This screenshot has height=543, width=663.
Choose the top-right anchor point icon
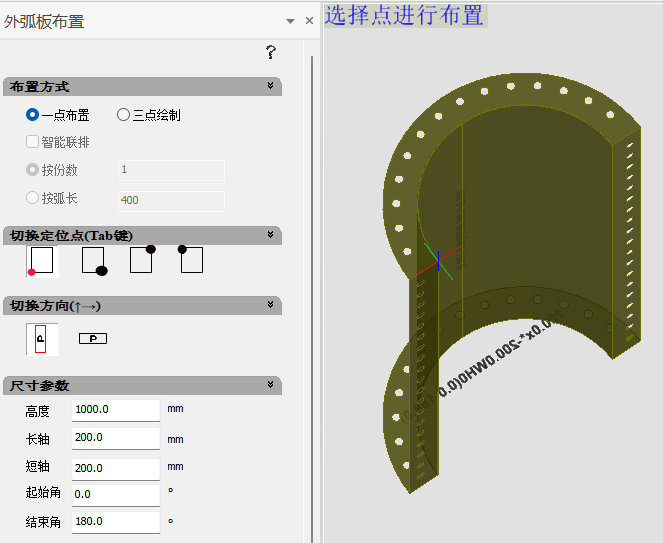[x=142, y=260]
